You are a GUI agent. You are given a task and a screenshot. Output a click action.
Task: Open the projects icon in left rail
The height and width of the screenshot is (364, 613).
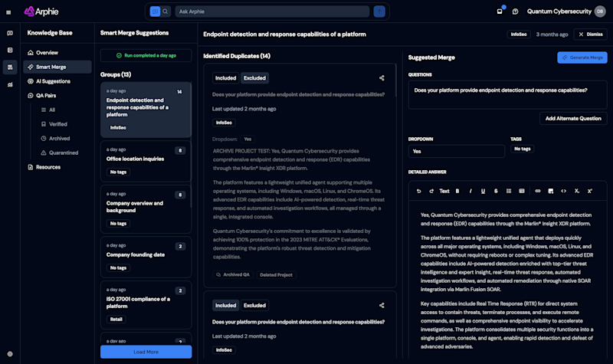pos(10,50)
